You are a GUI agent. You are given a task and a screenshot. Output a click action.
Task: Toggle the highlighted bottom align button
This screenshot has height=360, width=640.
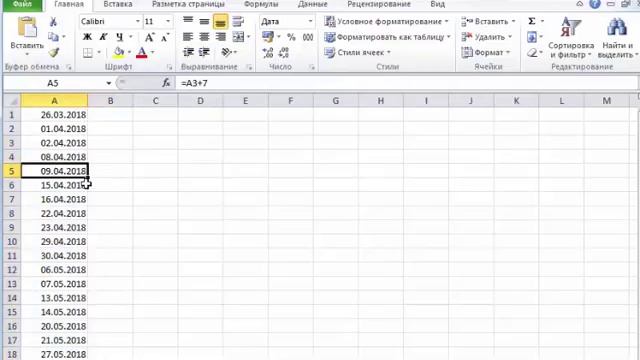click(220, 22)
